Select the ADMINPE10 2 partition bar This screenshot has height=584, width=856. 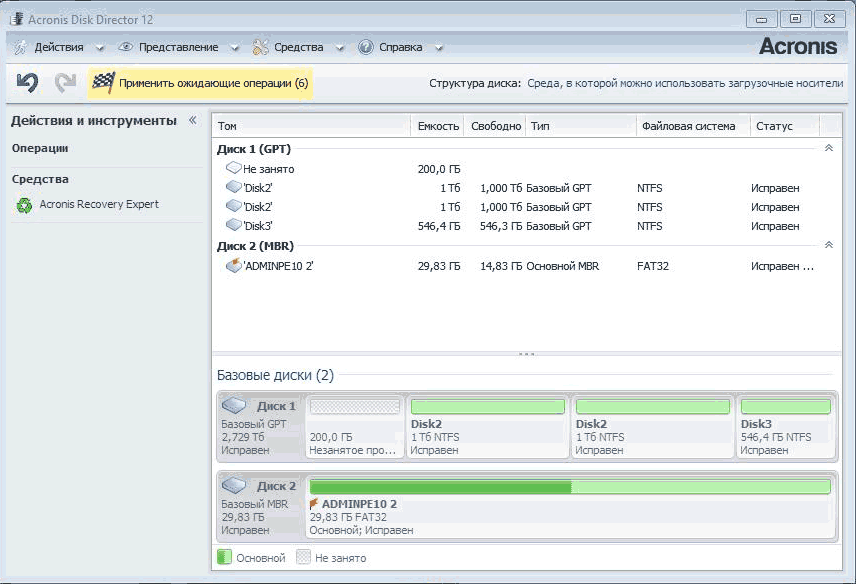pos(570,486)
